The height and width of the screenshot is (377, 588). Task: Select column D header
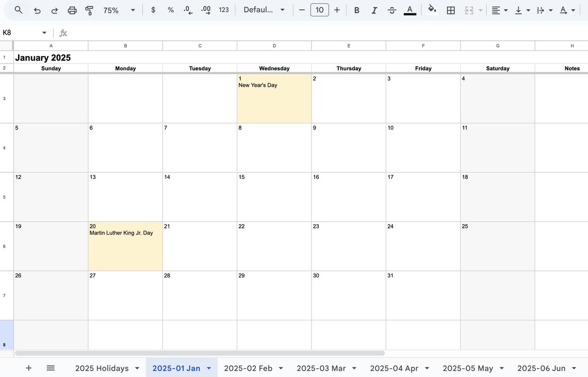(x=274, y=46)
